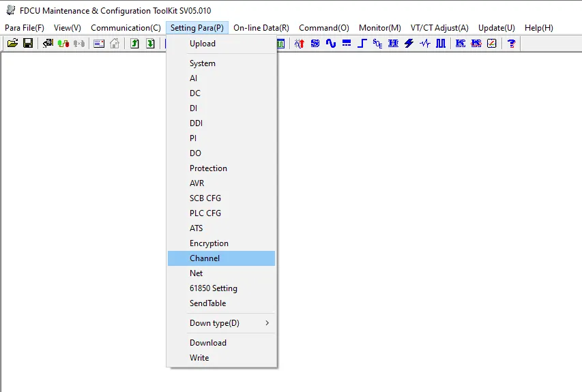Screen dimensions: 582x392
Task: Click the greyed-out disconnect plug icon
Action: coord(79,44)
